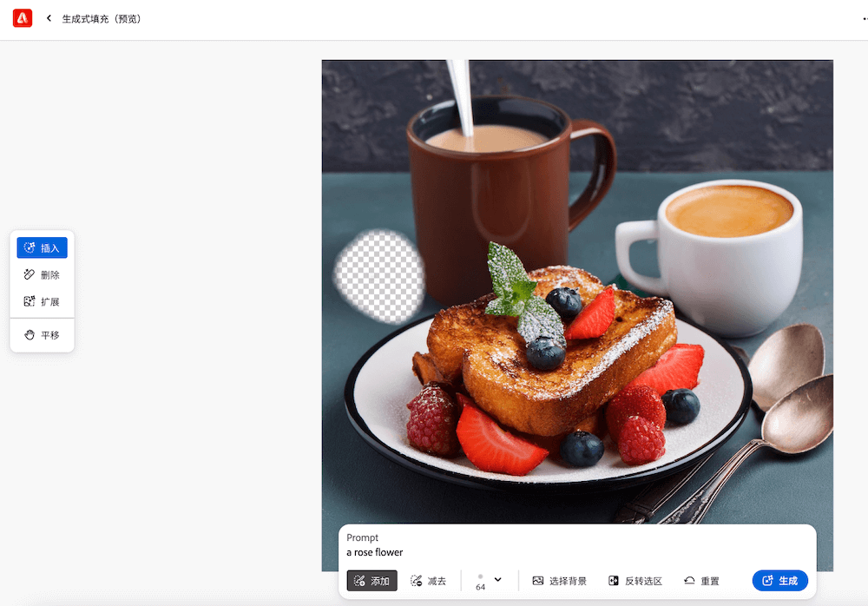Click the 生成式填充（预览）title
This screenshot has height=606, width=868.
coord(102,19)
